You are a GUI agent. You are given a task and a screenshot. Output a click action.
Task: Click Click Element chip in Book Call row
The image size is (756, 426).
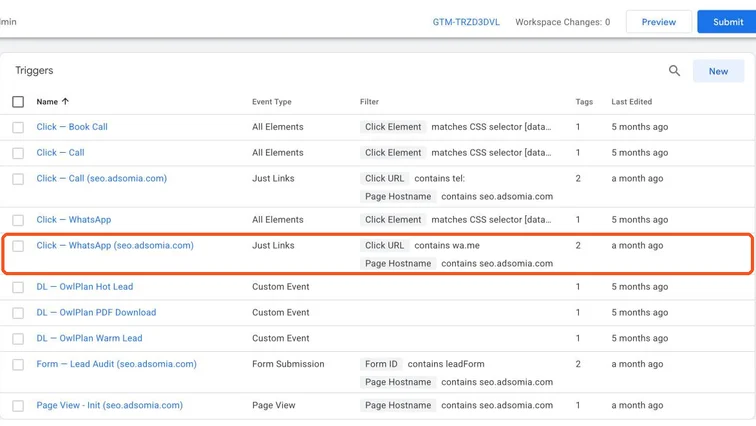(x=393, y=127)
